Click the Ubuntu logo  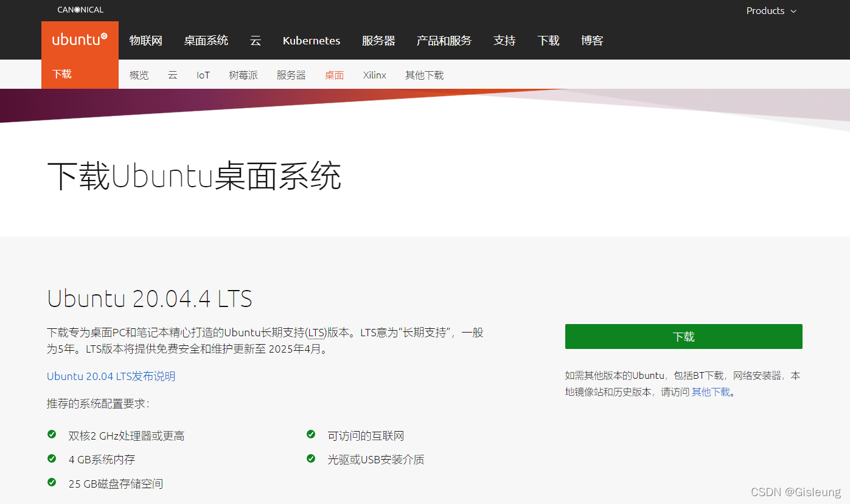(x=80, y=40)
